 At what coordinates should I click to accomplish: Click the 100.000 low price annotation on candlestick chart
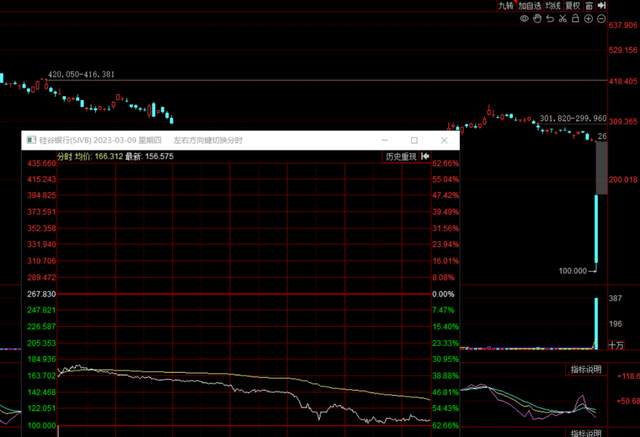tap(572, 271)
